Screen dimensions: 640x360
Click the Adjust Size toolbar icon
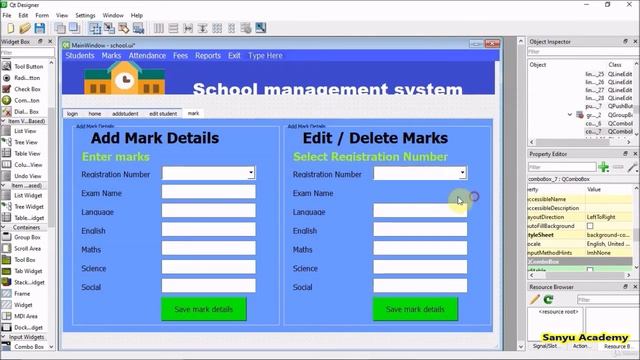(260, 28)
